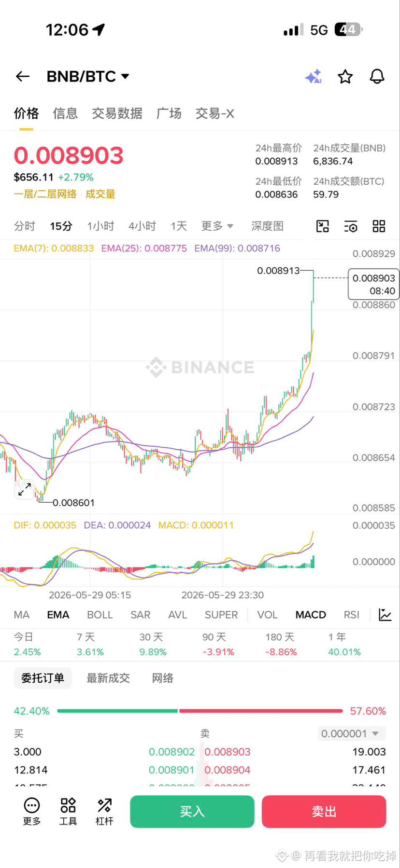This screenshot has height=868, width=400.
Task: Select the 分时 timeframe
Action: pos(25,226)
